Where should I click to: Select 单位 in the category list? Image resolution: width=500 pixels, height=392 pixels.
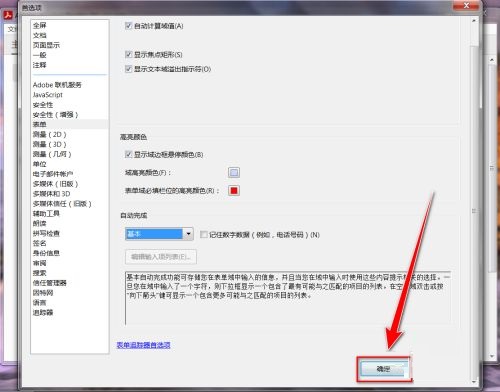(40, 164)
